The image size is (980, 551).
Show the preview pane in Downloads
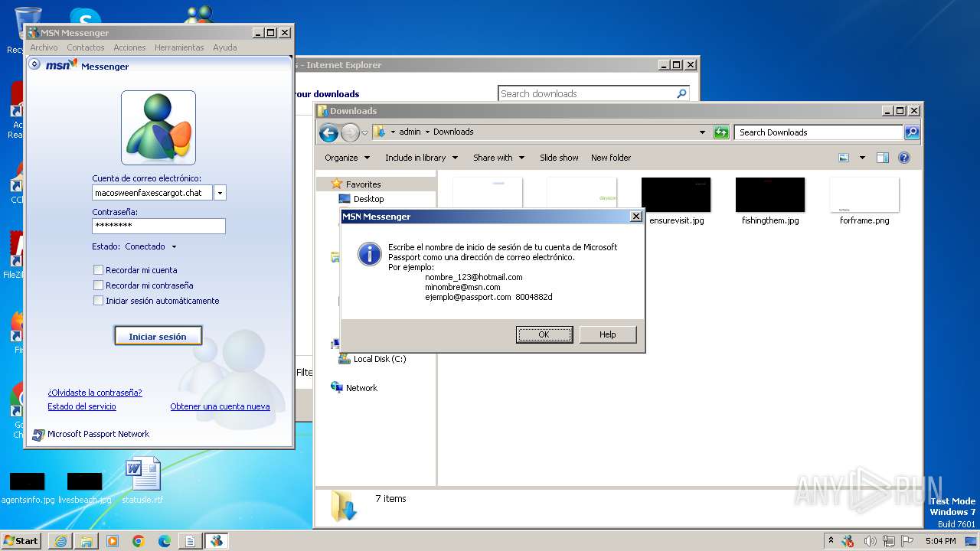pyautogui.click(x=882, y=158)
